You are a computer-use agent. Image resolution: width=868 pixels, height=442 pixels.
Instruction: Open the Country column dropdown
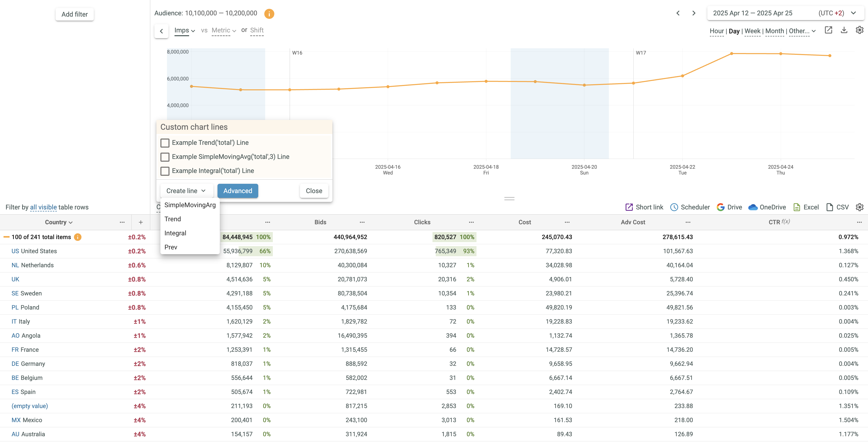[x=59, y=222]
